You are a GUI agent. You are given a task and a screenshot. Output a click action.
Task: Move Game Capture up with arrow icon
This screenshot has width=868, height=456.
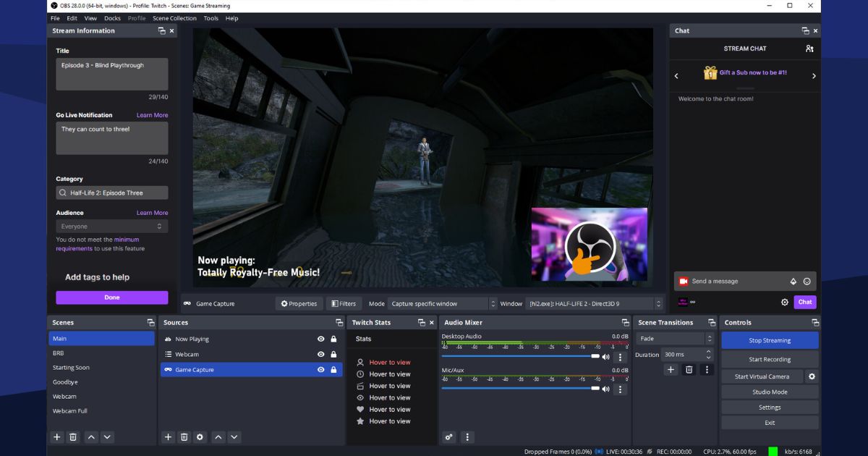click(218, 437)
